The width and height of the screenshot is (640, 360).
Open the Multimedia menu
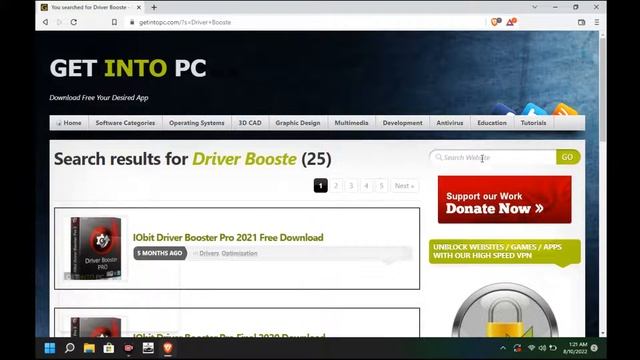[351, 123]
